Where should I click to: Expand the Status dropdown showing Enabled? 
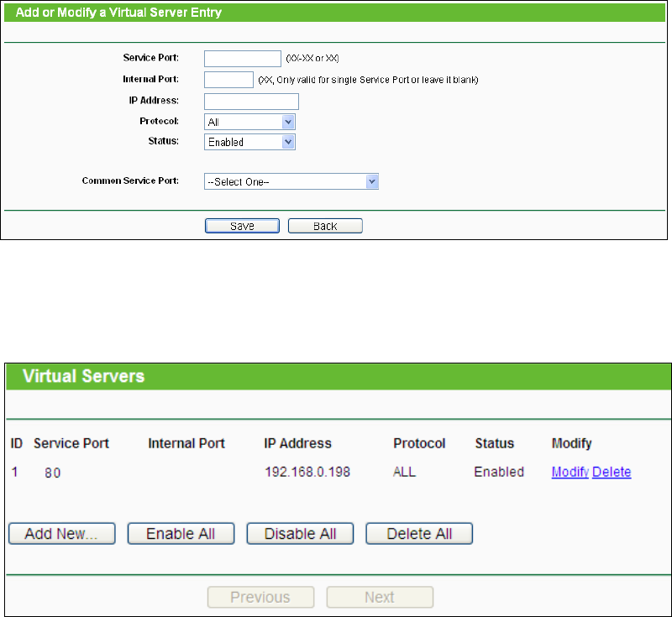(x=249, y=142)
